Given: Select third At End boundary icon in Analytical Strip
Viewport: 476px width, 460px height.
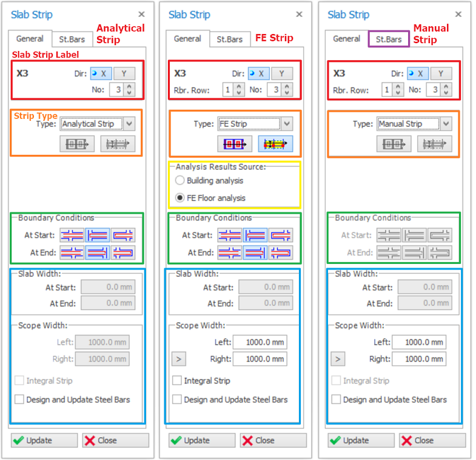Looking at the screenshot, I should point(123,252).
